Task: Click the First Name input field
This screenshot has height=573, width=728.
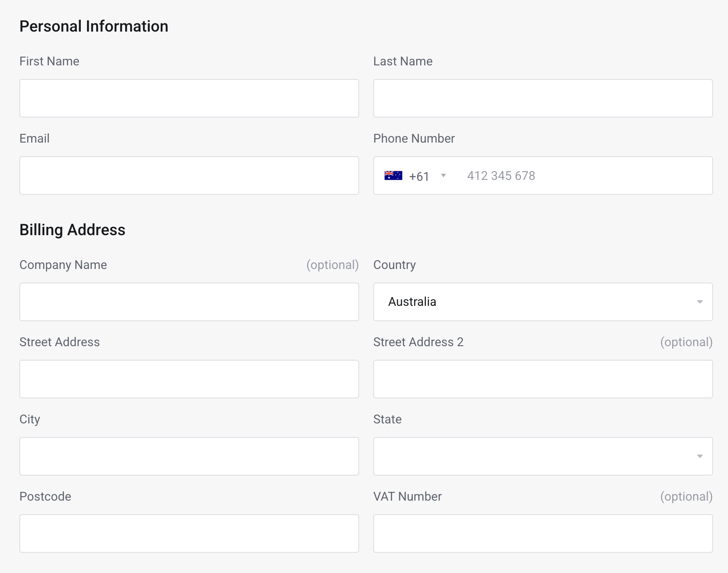Action: [189, 98]
